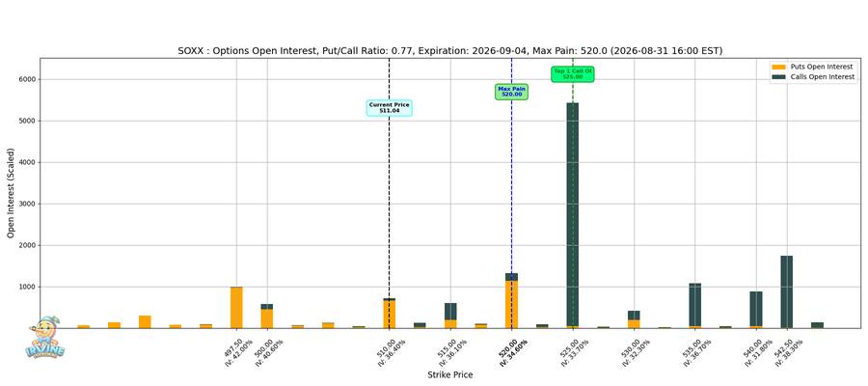868x386 pixels.
Task: Click the 525.00 IV: 33.70% tick label
Action: (577, 352)
